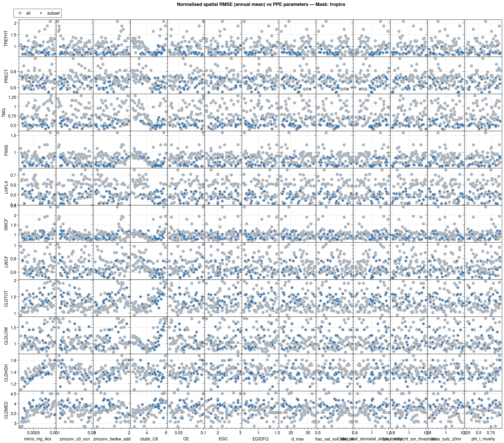This screenshot has height=443, width=504.
Task: Click the d_max x-axis label
Action: (x=298, y=439)
